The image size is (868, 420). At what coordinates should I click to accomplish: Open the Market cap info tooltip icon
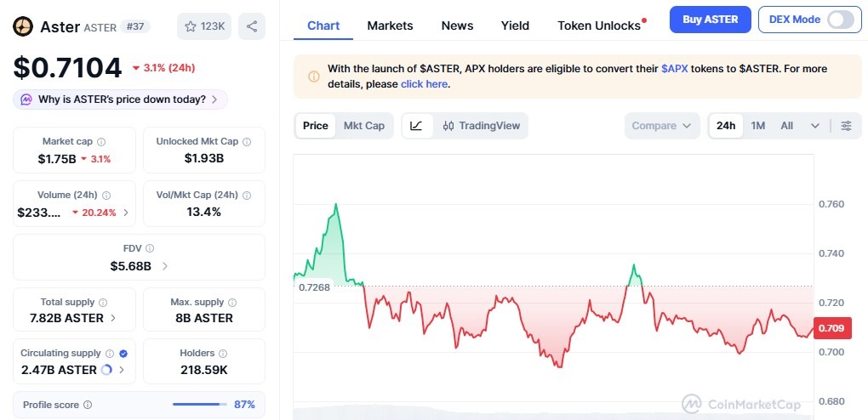[101, 142]
